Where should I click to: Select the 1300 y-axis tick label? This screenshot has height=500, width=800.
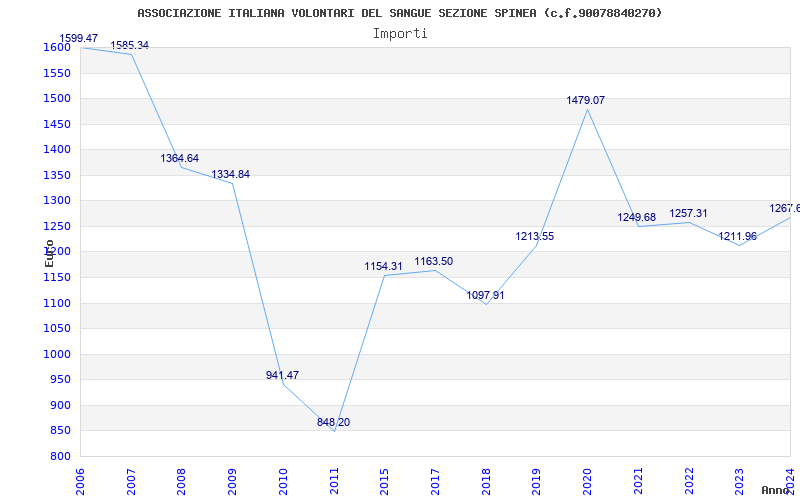pos(57,201)
